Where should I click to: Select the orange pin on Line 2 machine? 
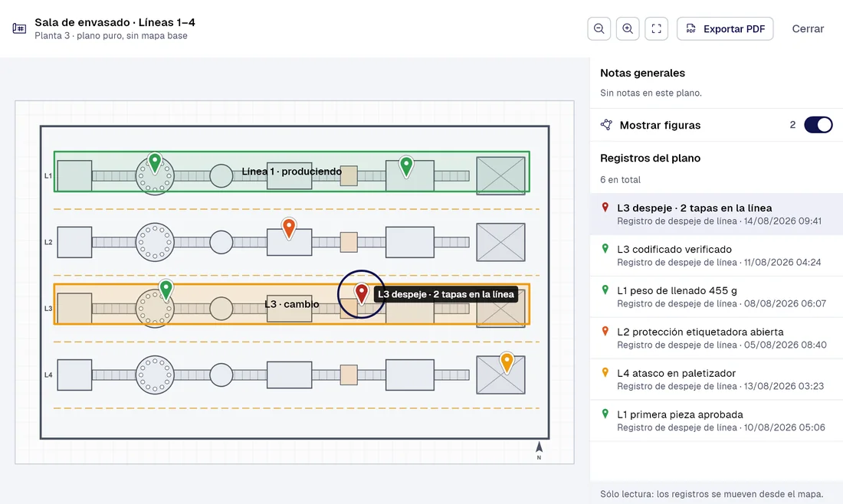[289, 228]
